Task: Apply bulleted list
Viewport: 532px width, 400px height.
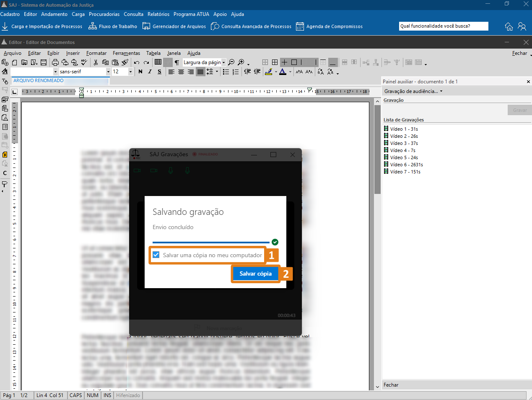Action: click(226, 72)
